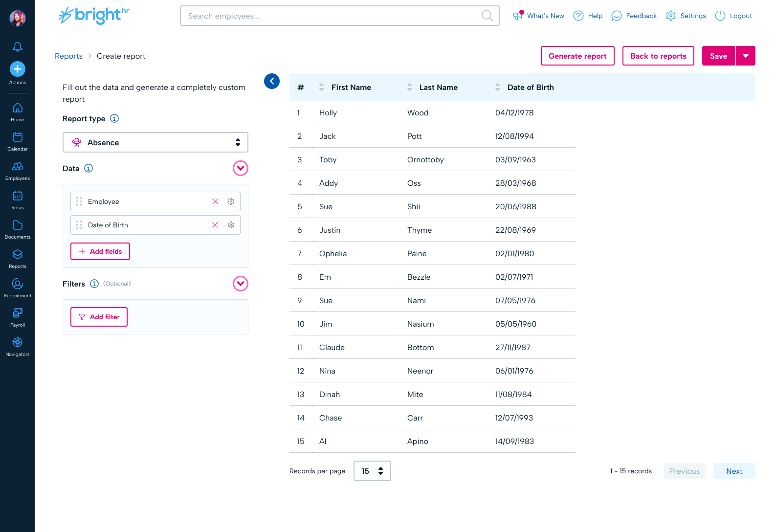Open What's New announcements
776x532 pixels.
click(538, 16)
